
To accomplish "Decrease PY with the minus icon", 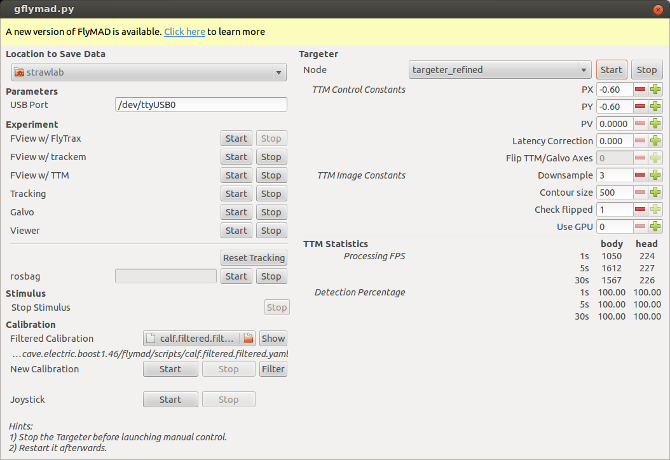I will 640,106.
